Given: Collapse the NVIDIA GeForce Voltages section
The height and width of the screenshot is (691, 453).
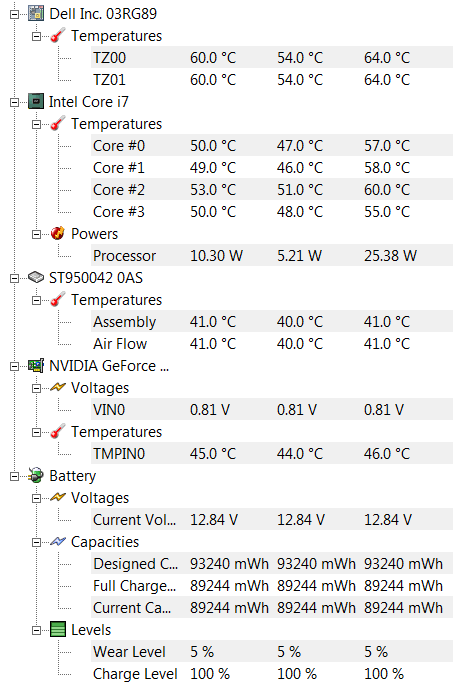Looking at the screenshot, I should [x=36, y=388].
